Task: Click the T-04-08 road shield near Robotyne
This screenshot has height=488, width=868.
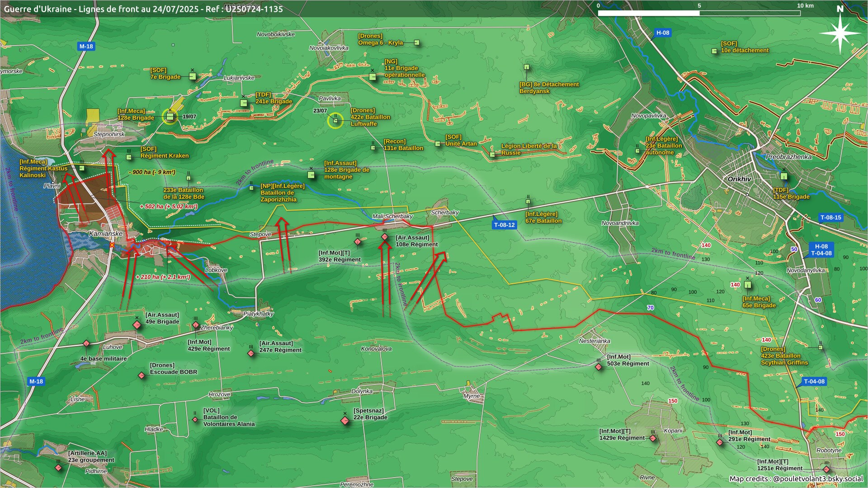Action: click(x=814, y=382)
